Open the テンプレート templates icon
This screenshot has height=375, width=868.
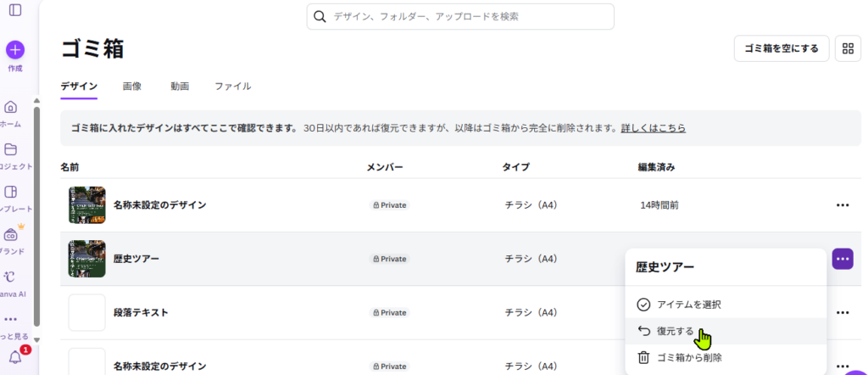(10, 192)
